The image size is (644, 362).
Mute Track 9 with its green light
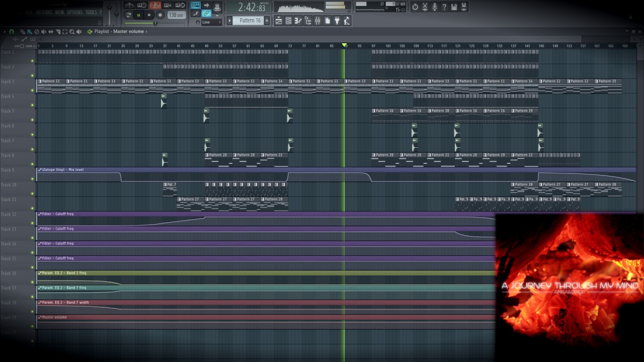pos(33,179)
